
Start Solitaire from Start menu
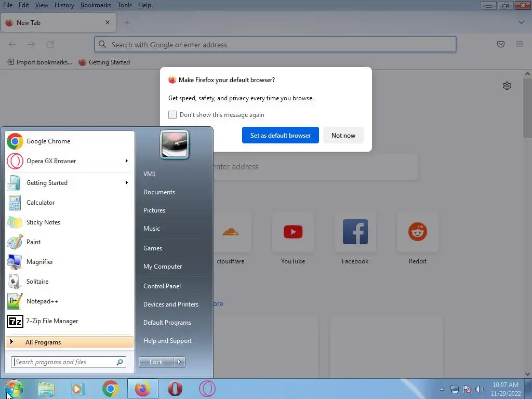click(x=70, y=281)
